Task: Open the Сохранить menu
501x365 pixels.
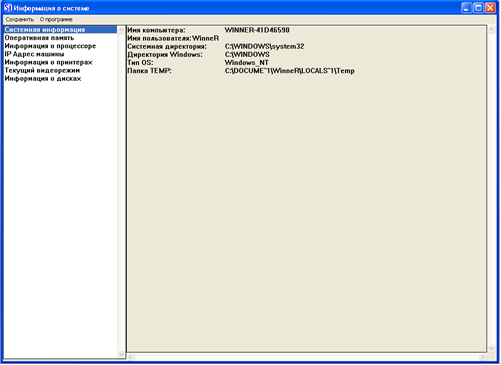Action: [20, 19]
